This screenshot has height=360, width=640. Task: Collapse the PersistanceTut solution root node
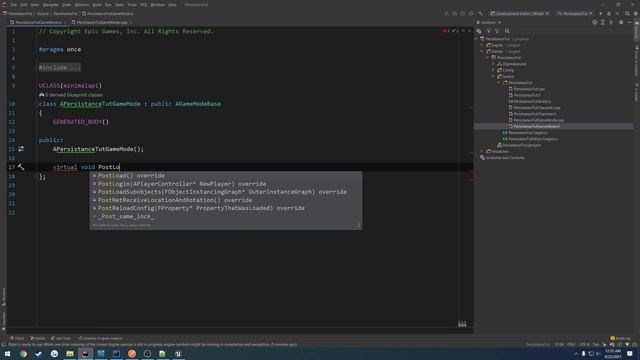(477, 39)
